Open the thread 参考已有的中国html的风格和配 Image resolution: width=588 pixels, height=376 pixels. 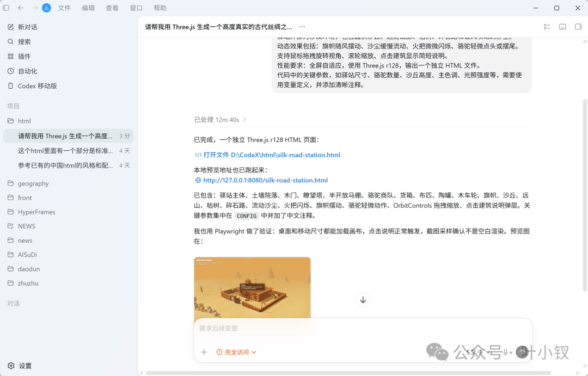pos(68,165)
